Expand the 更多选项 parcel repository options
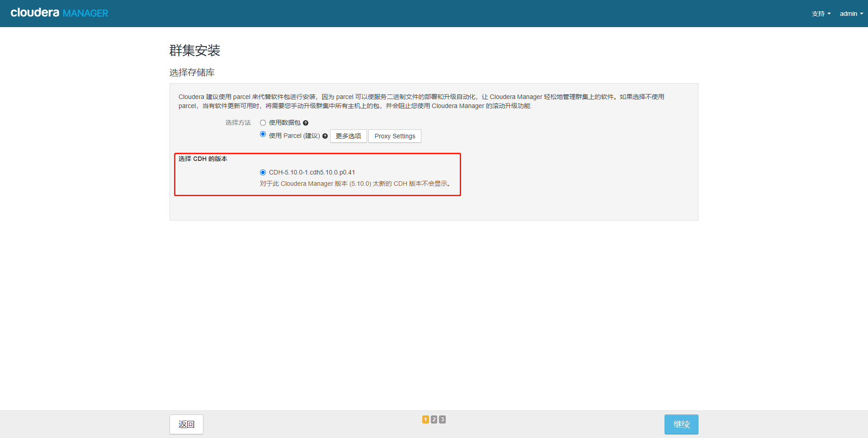 pyautogui.click(x=348, y=136)
